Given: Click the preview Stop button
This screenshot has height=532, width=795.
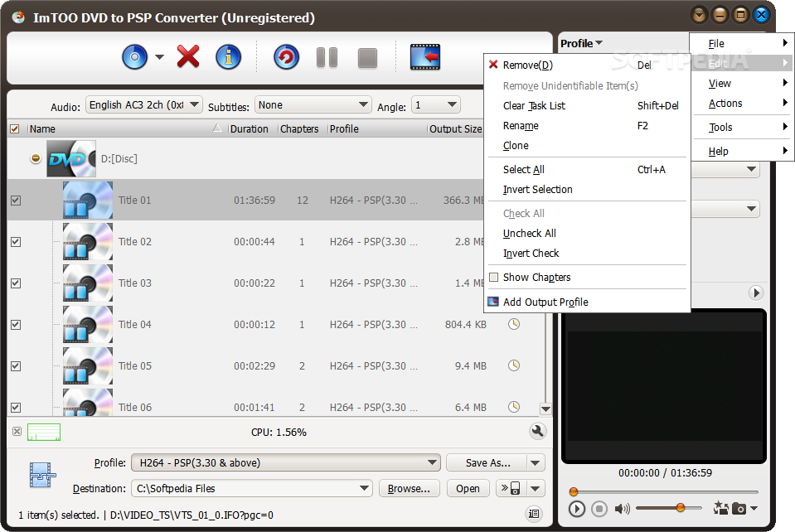Looking at the screenshot, I should tap(599, 508).
